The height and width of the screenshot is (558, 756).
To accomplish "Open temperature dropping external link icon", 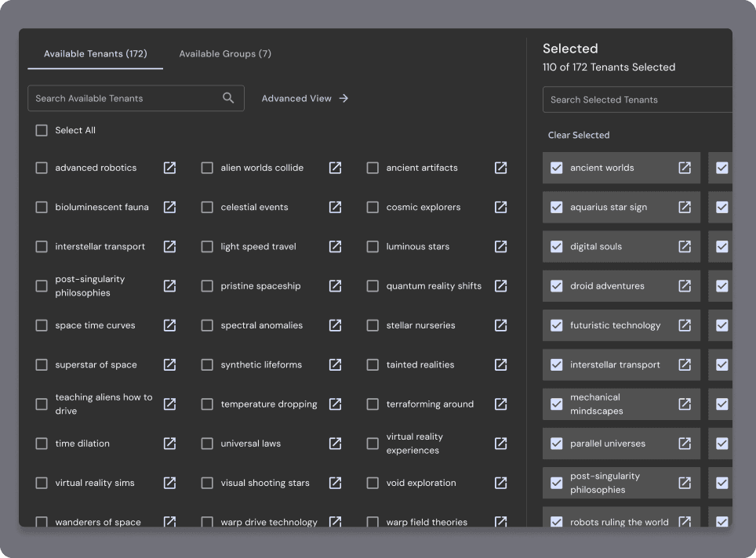I will tap(335, 404).
